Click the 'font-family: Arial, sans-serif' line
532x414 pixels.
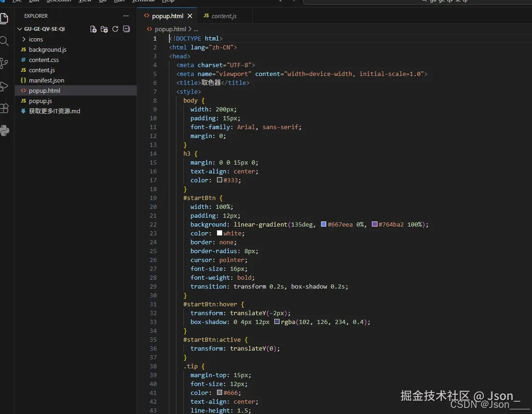pos(246,127)
